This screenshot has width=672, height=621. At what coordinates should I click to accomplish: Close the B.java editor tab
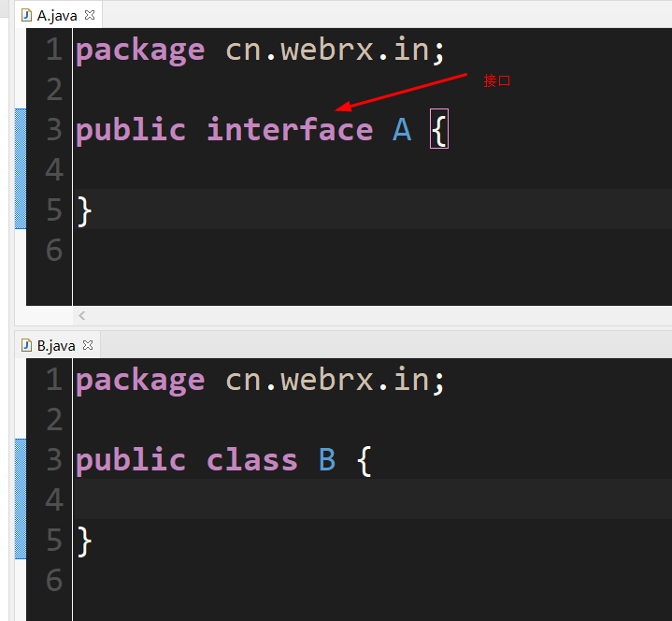pos(88,345)
